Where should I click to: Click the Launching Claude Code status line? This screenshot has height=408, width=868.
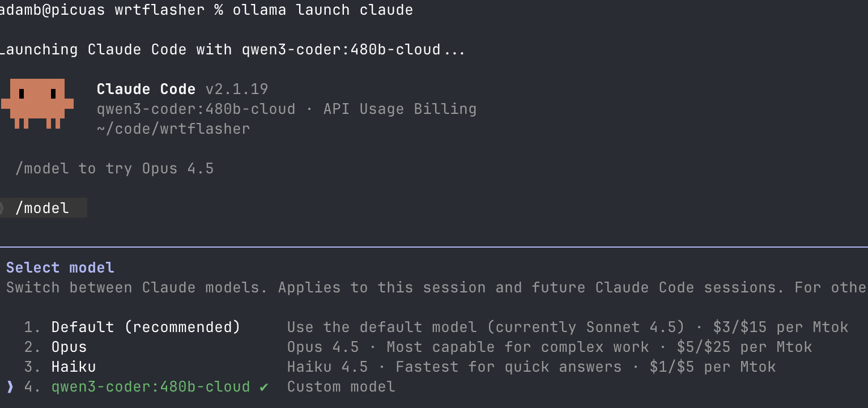(232, 49)
